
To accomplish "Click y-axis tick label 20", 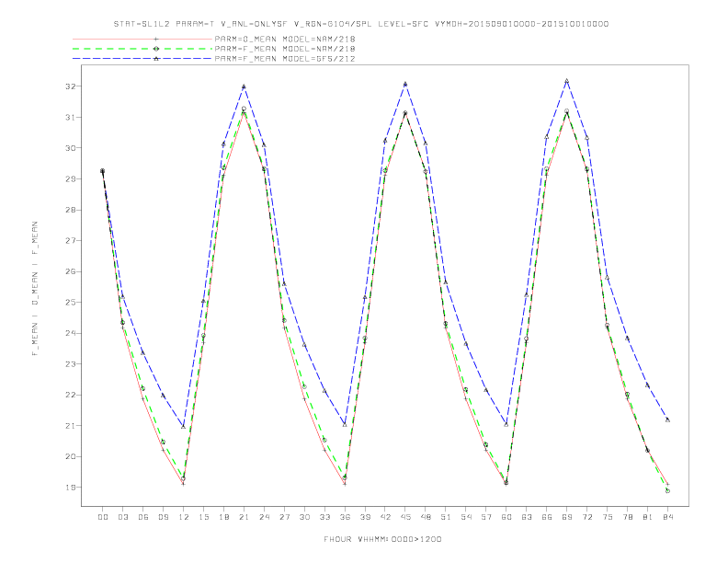I will coord(71,456).
